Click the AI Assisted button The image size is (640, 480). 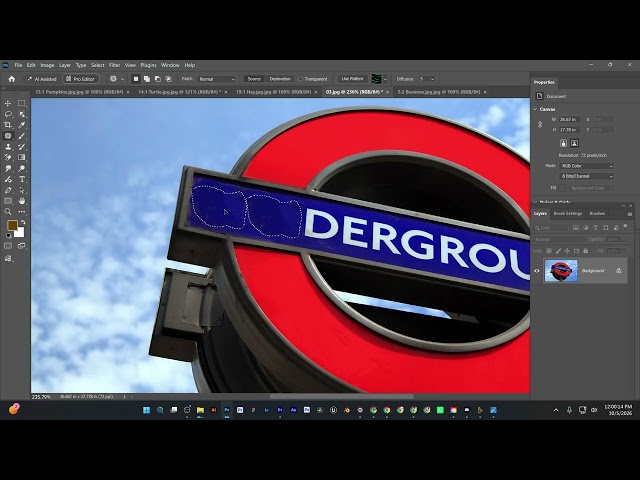pos(42,79)
